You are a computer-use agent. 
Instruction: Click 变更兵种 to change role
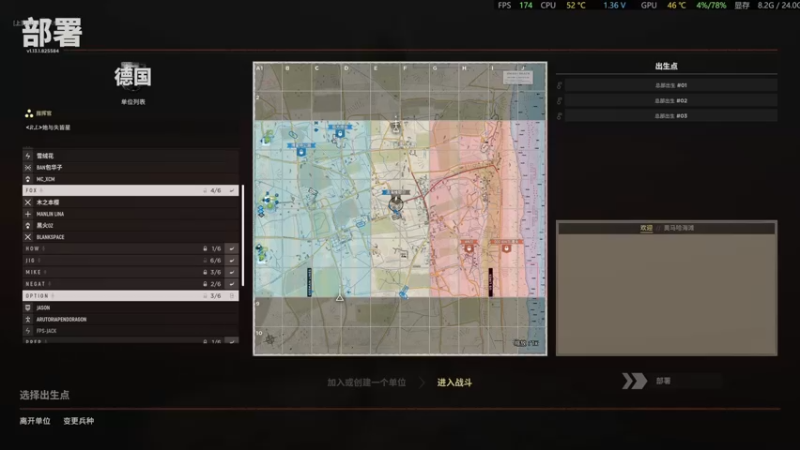pyautogui.click(x=79, y=421)
